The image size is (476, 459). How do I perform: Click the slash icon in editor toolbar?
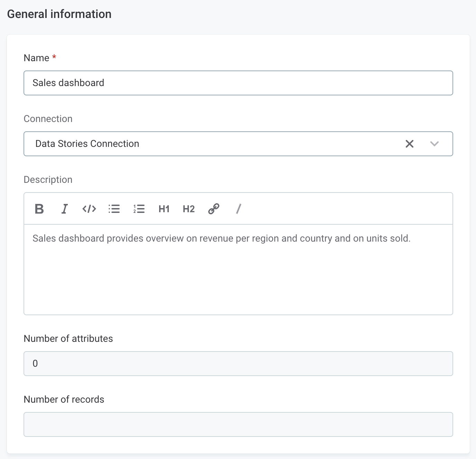pyautogui.click(x=238, y=209)
